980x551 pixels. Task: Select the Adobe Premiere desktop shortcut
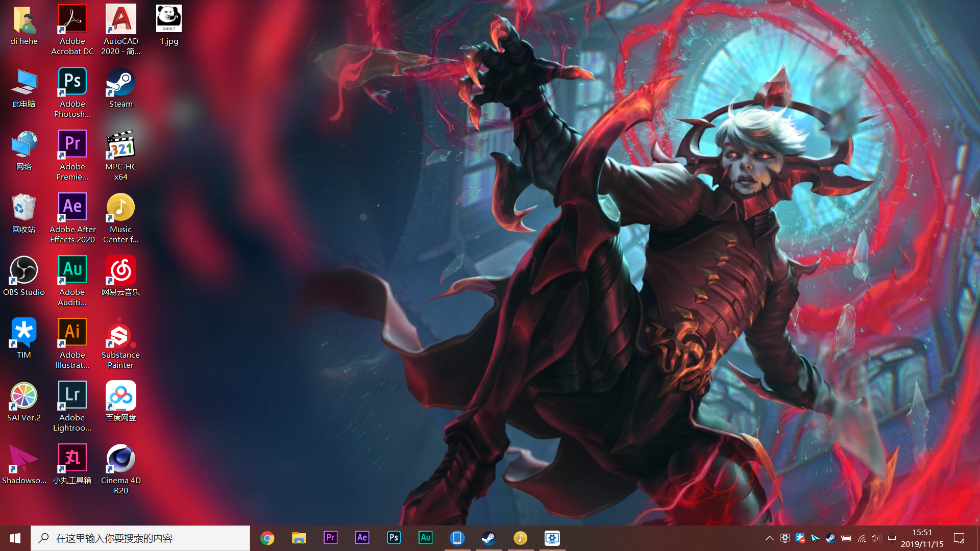click(72, 156)
